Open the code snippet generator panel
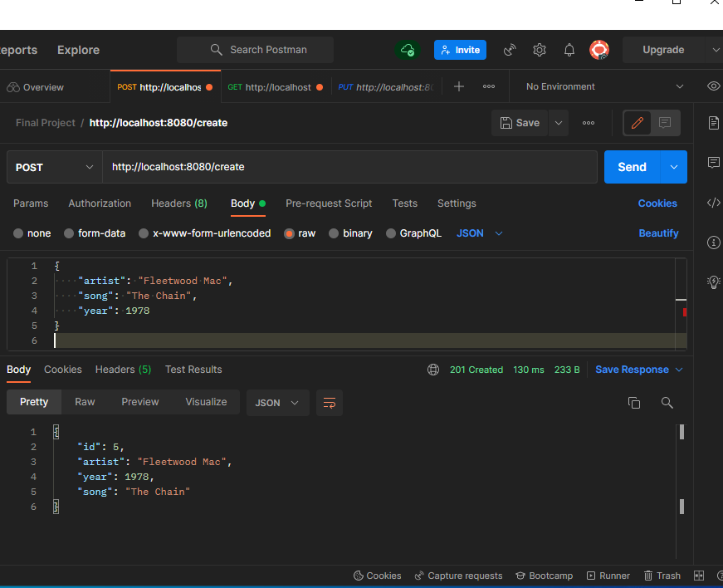This screenshot has height=588, width=723. click(x=713, y=202)
